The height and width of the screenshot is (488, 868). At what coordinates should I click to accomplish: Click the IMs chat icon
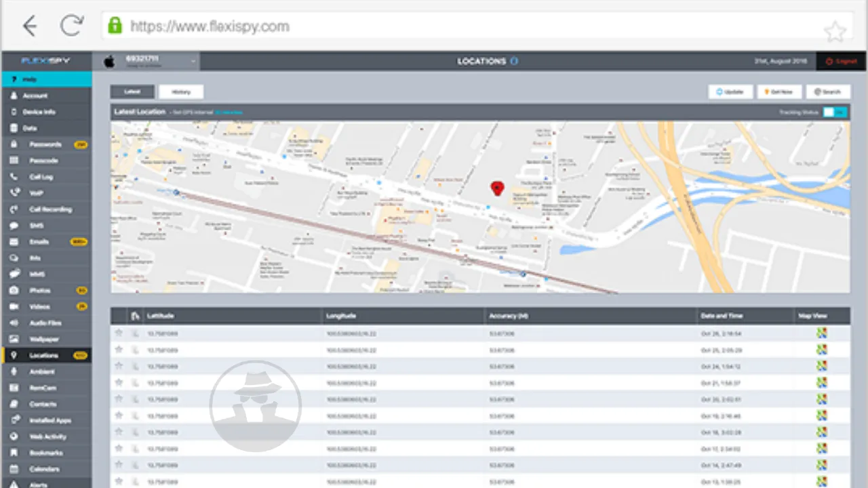pyautogui.click(x=14, y=258)
